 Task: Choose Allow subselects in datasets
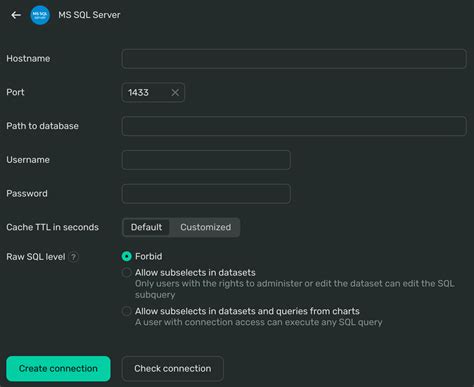pyautogui.click(x=127, y=273)
